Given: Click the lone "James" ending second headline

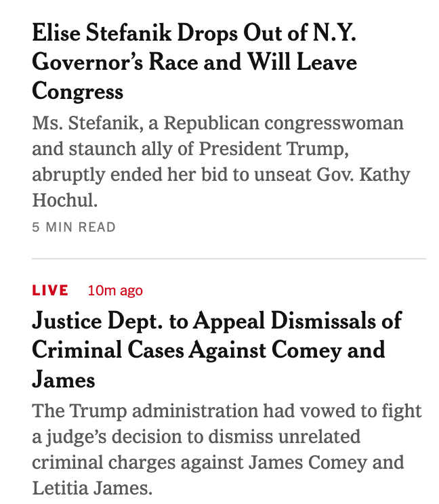Looking at the screenshot, I should [x=63, y=379].
